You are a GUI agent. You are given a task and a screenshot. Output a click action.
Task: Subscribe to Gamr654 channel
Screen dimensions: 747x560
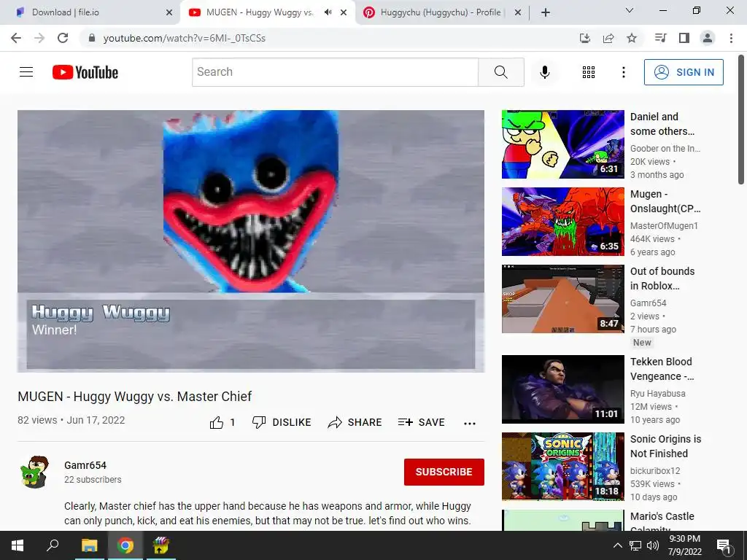[x=444, y=472]
